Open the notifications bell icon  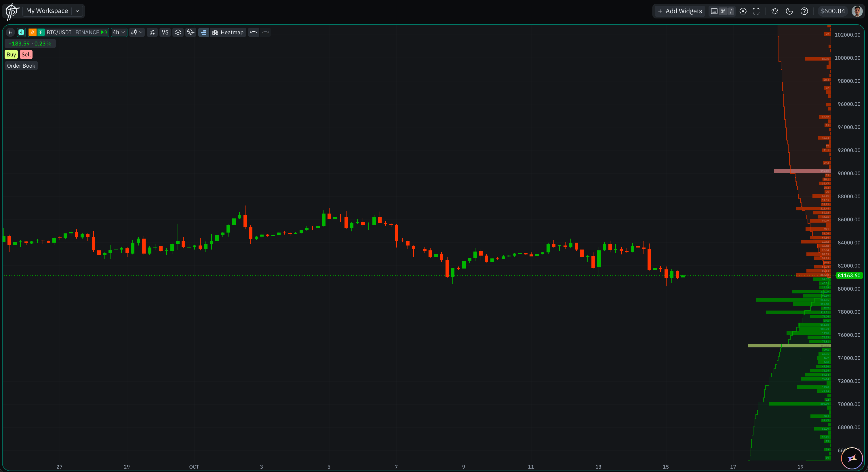pyautogui.click(x=775, y=11)
